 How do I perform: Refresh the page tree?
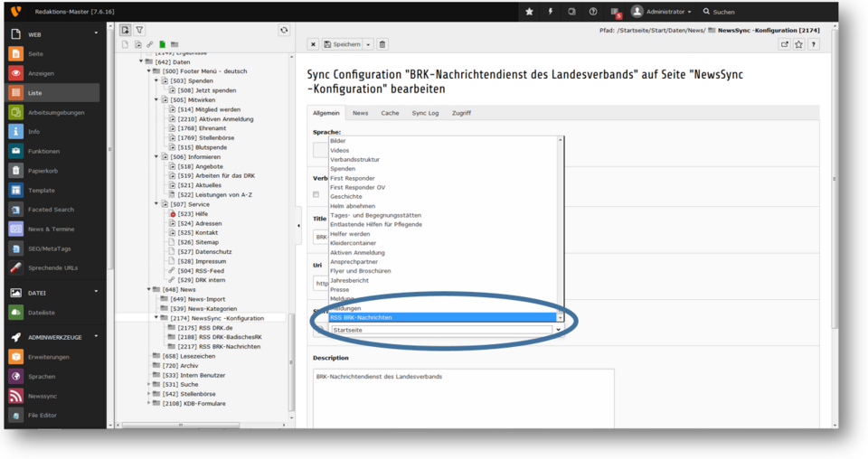(284, 30)
